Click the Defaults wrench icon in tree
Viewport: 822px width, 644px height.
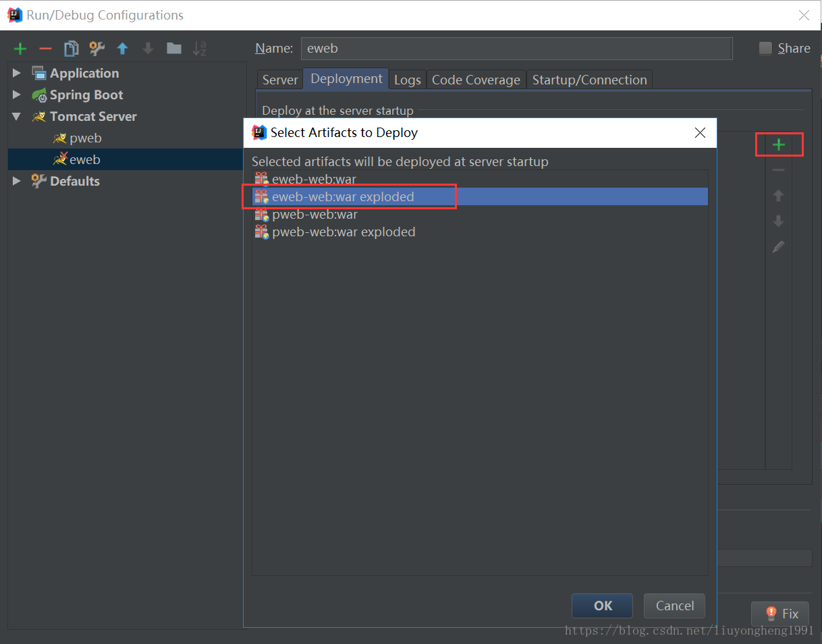38,181
